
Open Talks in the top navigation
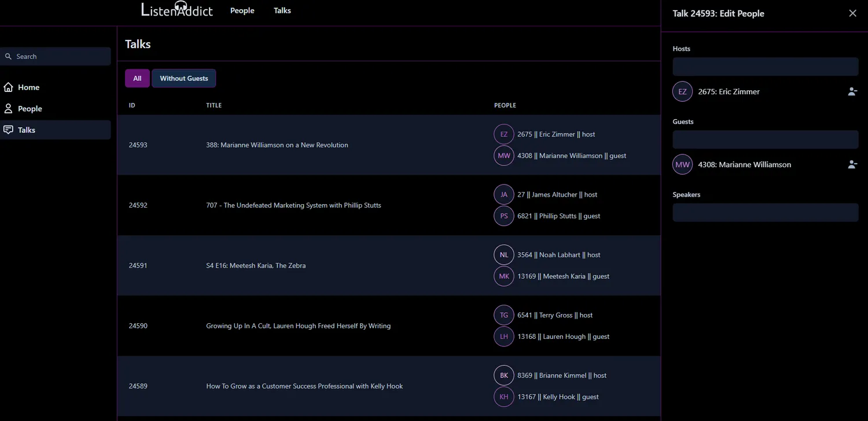click(282, 10)
